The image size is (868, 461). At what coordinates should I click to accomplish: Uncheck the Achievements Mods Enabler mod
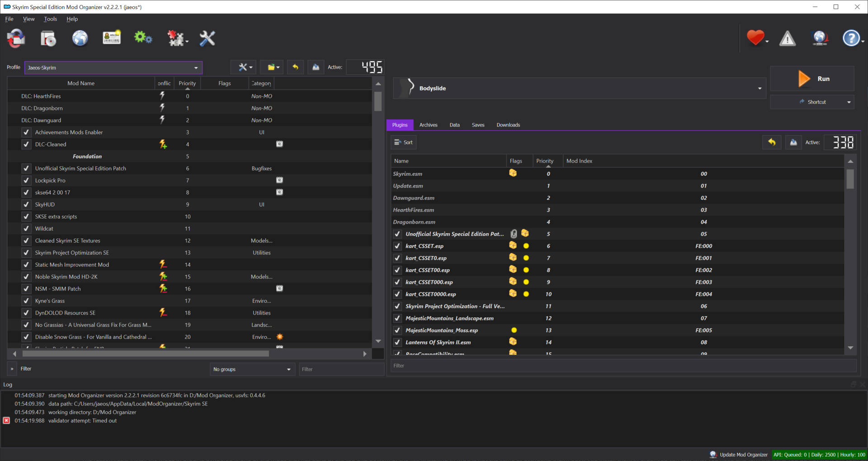(x=26, y=132)
